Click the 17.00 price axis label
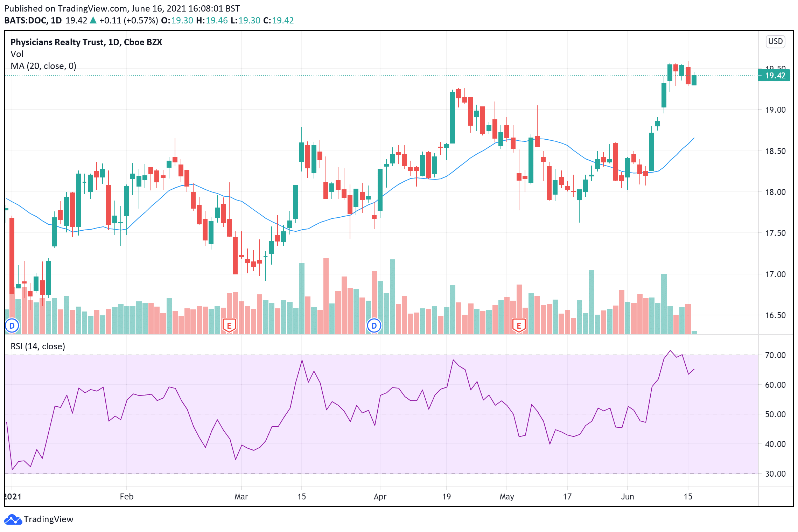This screenshot has height=532, width=798. (775, 274)
